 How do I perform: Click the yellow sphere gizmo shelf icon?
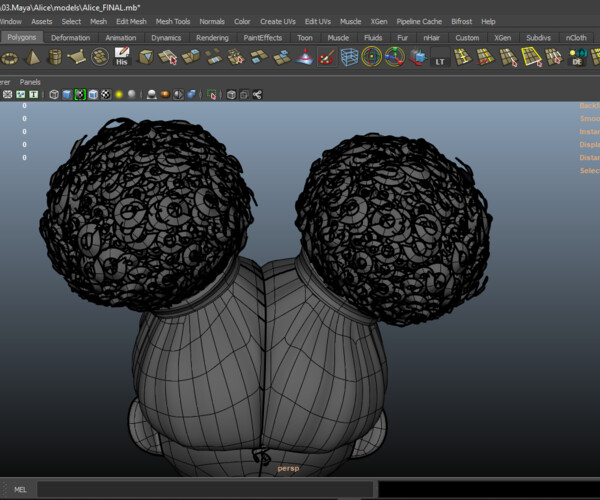click(x=372, y=57)
